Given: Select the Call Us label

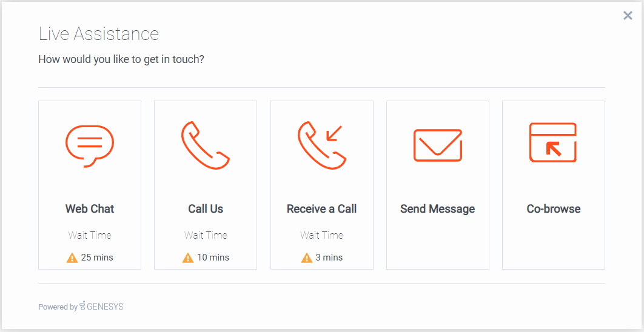Looking at the screenshot, I should [x=206, y=208].
